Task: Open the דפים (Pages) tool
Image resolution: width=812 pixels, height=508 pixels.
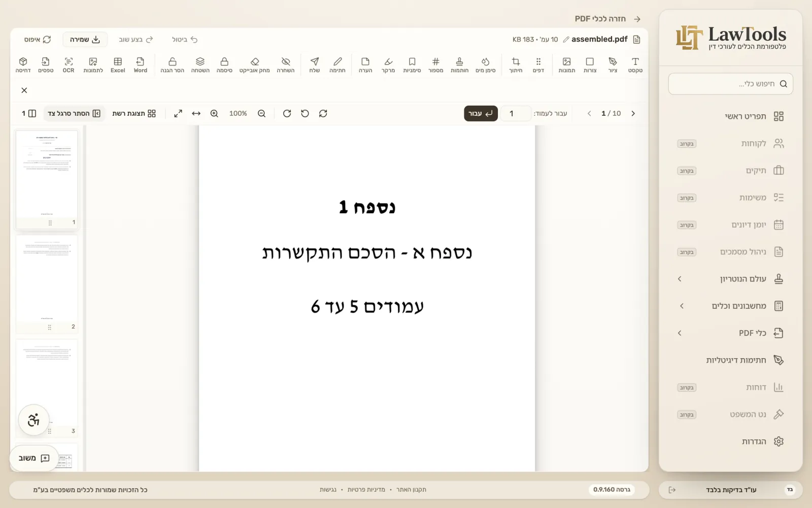Action: [x=538, y=65]
